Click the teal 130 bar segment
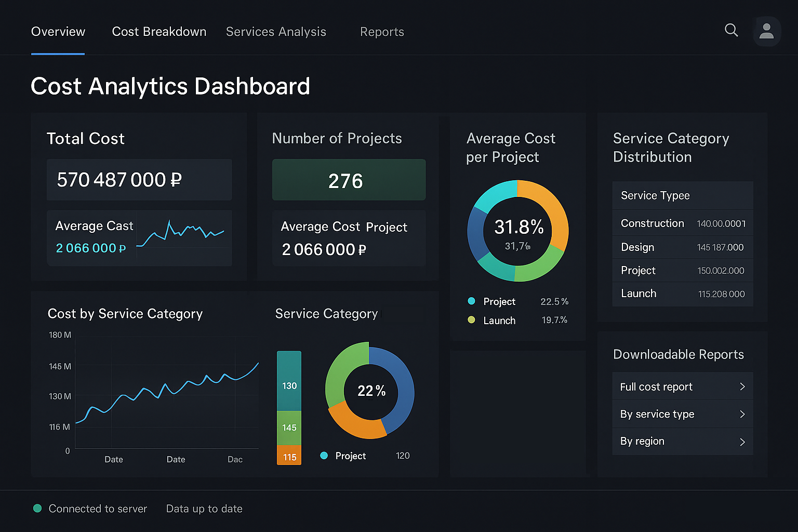The image size is (798, 532). 289,381
